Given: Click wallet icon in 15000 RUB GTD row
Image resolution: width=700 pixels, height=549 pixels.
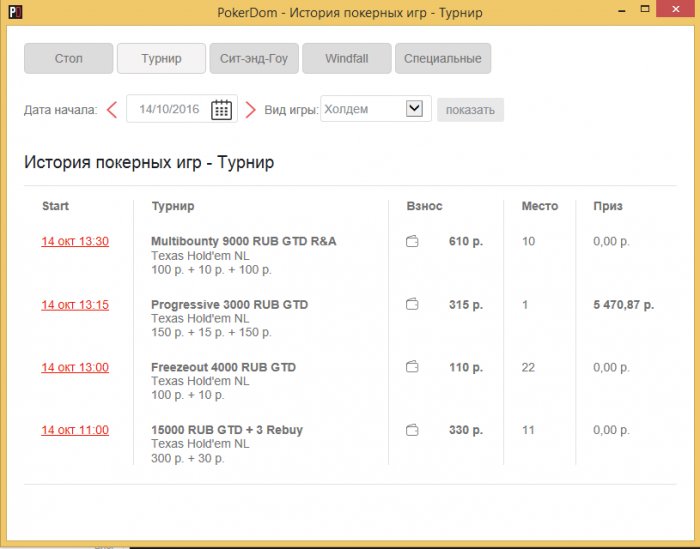Looking at the screenshot, I should coord(412,431).
